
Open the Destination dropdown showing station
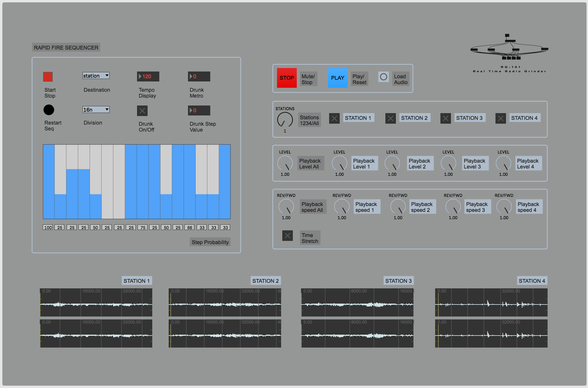96,76
